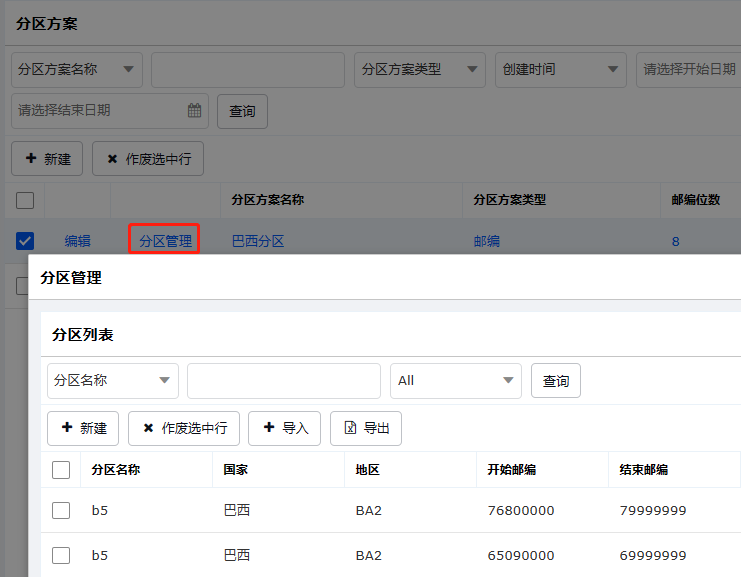This screenshot has height=577, width=741.
Task: Open 分区管理 link for 巴西分区
Action: pos(165,241)
